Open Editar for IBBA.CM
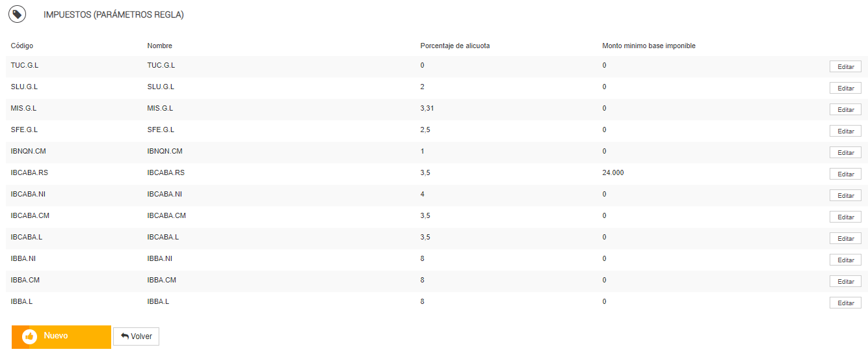The image size is (868, 356). point(845,281)
